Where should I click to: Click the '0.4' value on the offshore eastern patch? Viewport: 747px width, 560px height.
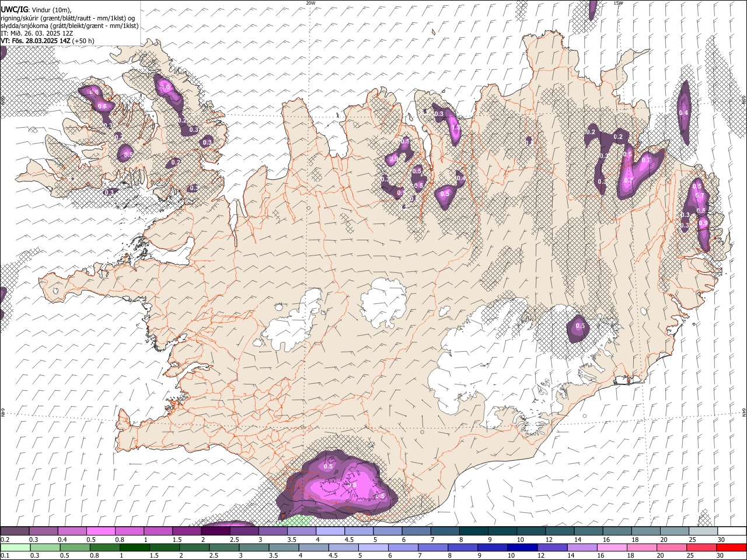pyautogui.click(x=683, y=113)
